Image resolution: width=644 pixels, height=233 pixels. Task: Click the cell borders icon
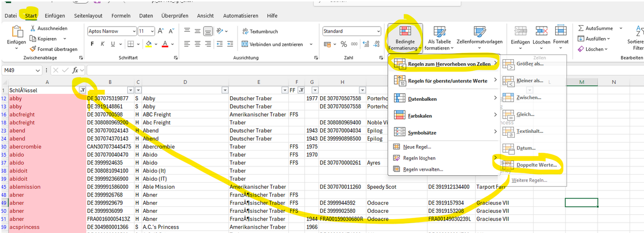click(132, 44)
